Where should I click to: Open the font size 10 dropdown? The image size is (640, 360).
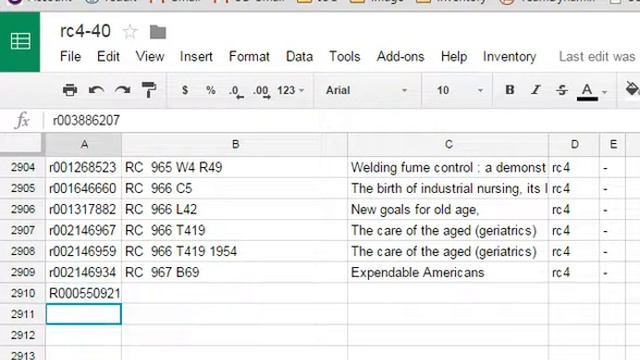[x=460, y=90]
